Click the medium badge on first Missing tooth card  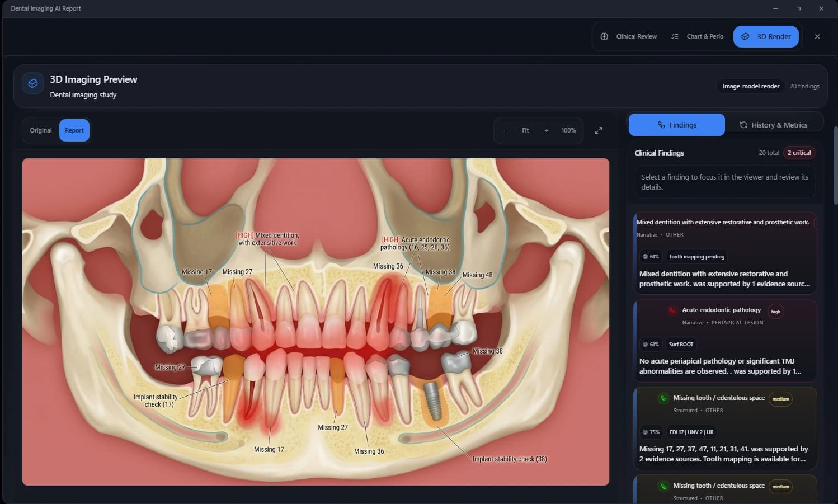780,399
